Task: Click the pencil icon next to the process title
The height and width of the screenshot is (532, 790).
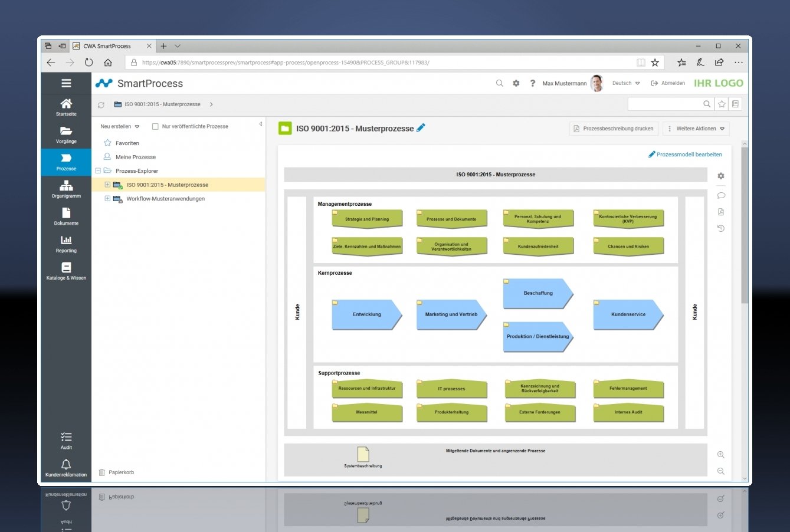Action: click(420, 127)
